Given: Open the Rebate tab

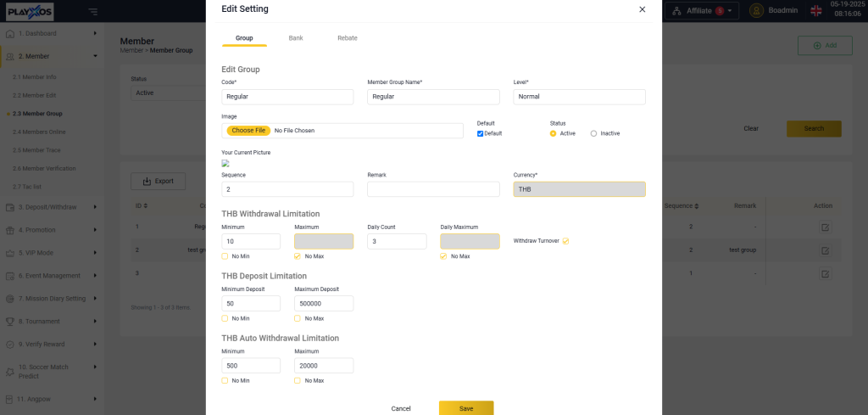Looking at the screenshot, I should point(347,38).
